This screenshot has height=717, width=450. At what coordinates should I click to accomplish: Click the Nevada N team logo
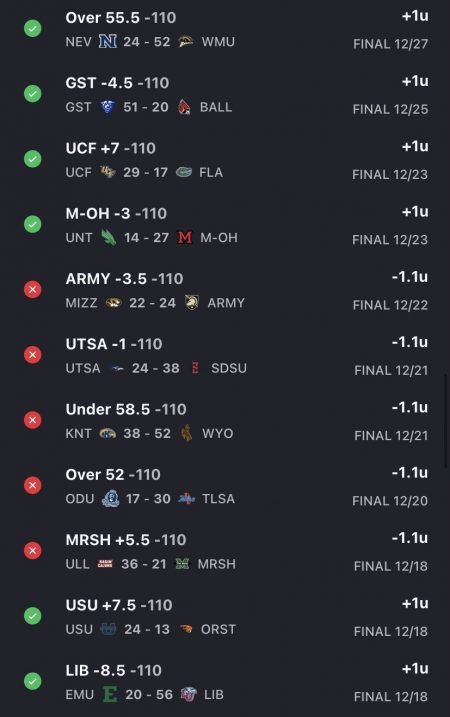point(108,42)
